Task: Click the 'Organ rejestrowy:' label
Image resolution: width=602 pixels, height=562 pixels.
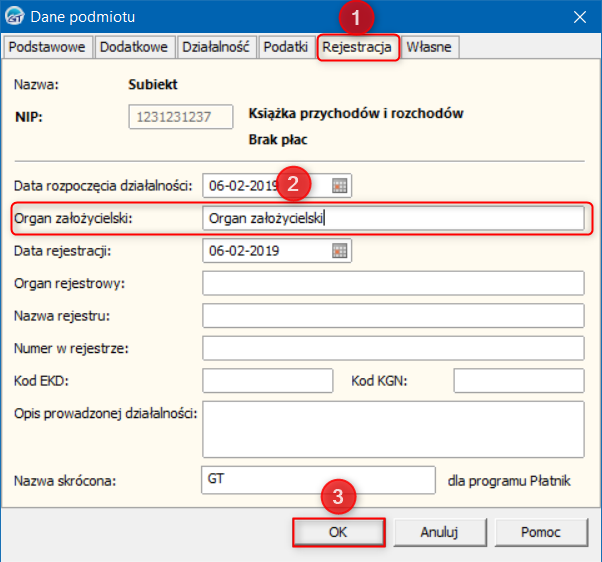Action: [x=69, y=284]
